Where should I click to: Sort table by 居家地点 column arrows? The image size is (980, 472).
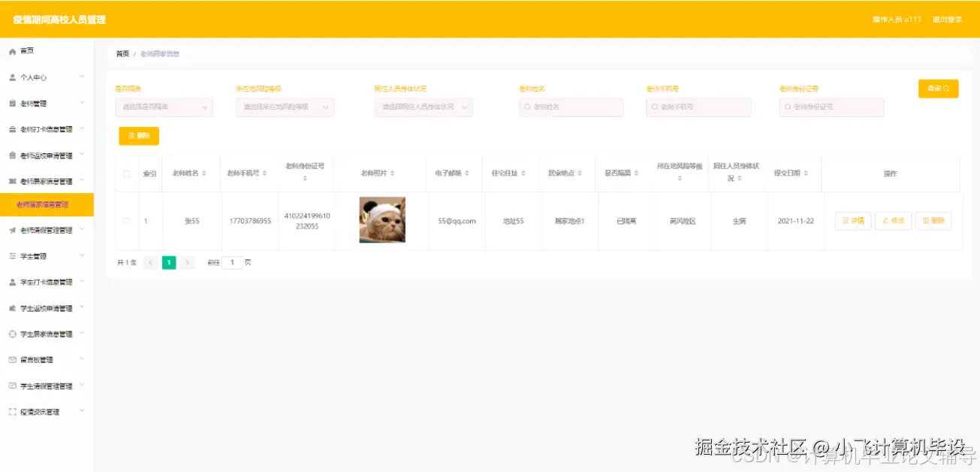tap(580, 174)
